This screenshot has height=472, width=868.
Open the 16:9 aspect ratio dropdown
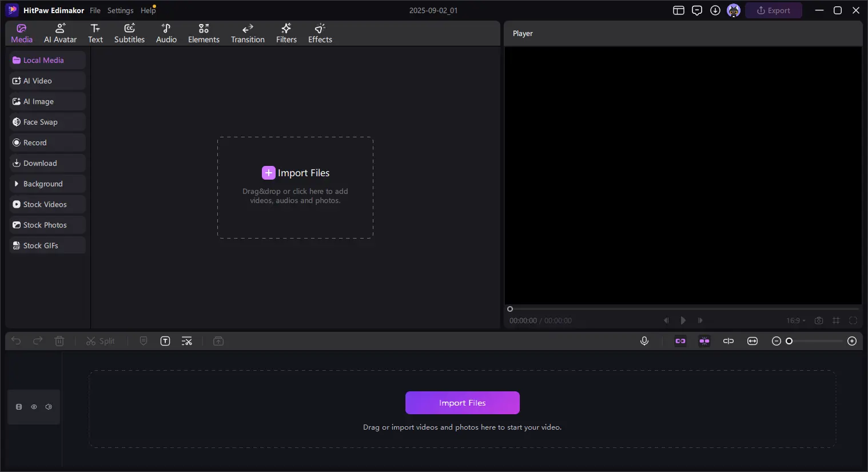[795, 320]
